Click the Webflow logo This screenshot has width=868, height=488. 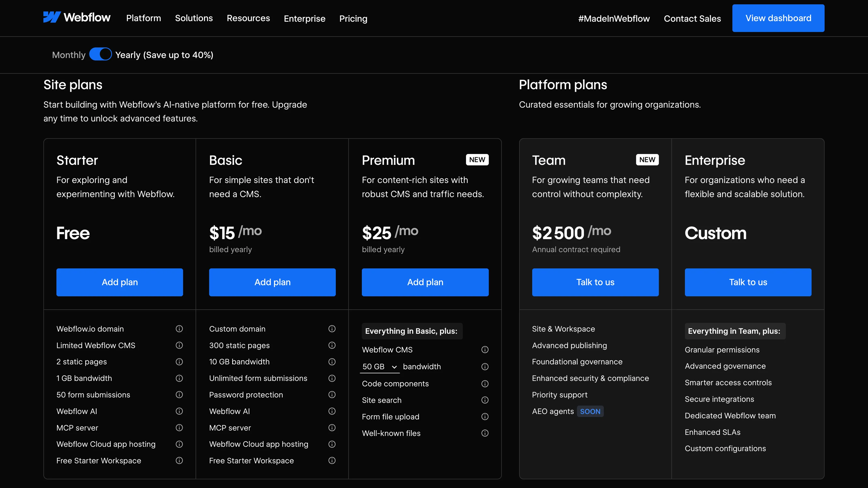tap(77, 18)
